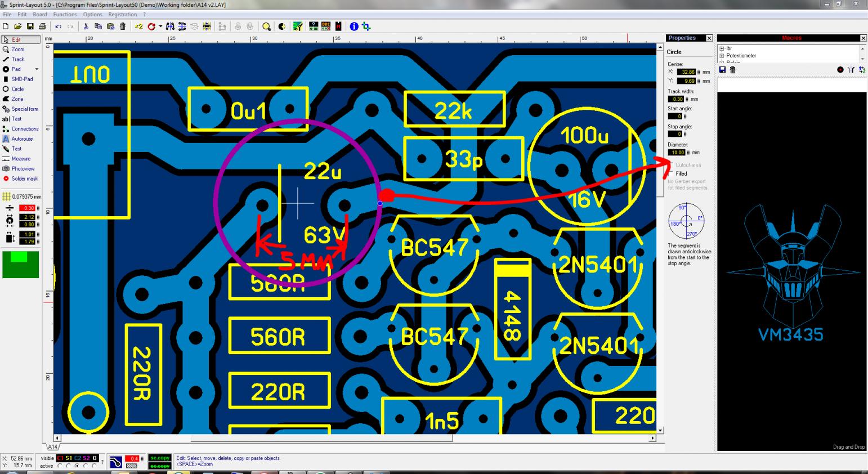868x474 pixels.
Task: Edit the Track width value in Properties
Action: coord(676,99)
